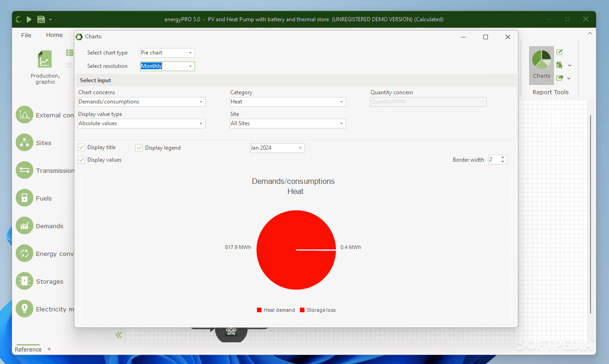609x364 pixels.
Task: Expand dropdown next to export report icon
Action: 569,79
